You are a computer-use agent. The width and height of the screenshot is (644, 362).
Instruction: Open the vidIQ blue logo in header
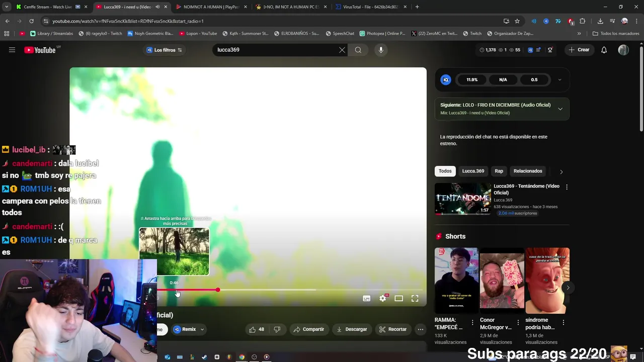(530, 50)
